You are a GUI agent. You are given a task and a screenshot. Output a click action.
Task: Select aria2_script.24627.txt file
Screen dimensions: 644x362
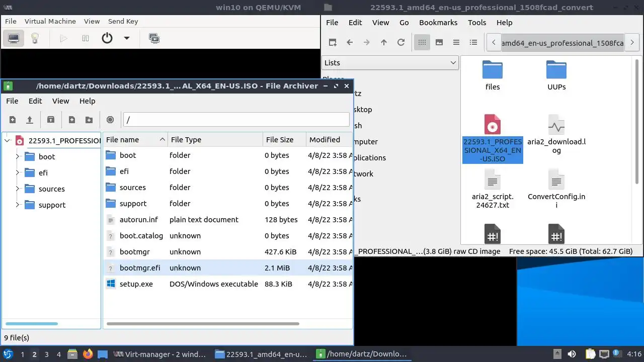pyautogui.click(x=493, y=189)
